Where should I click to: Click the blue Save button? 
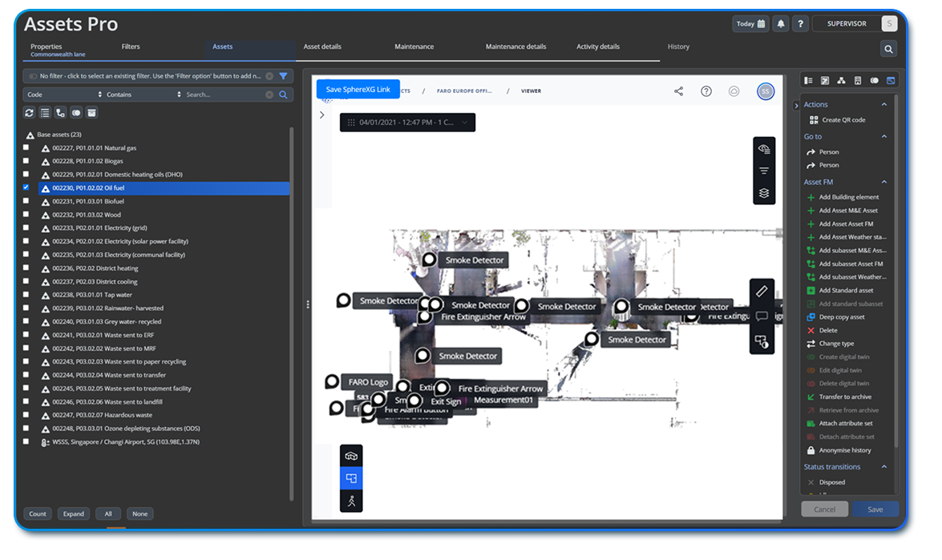coord(875,510)
